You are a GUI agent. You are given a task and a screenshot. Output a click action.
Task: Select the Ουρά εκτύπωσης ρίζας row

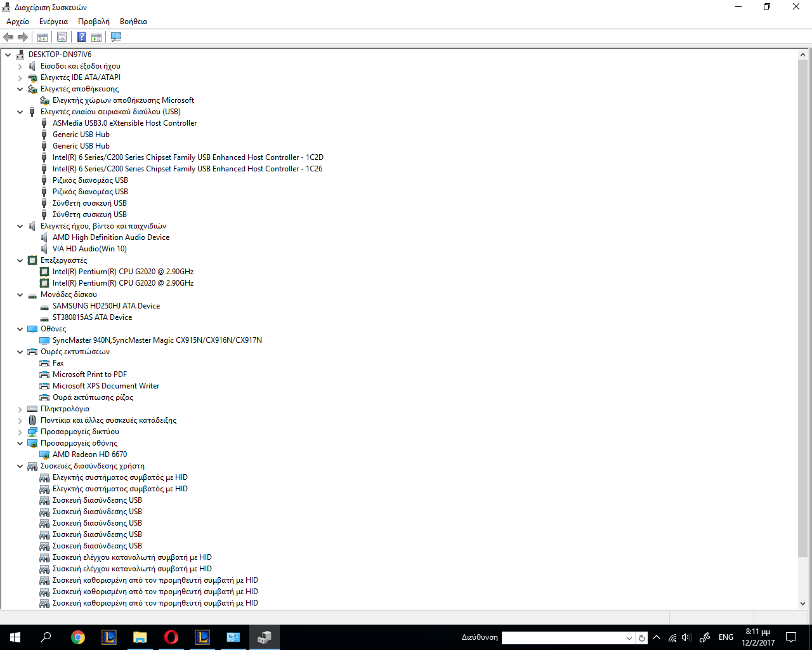pos(93,397)
